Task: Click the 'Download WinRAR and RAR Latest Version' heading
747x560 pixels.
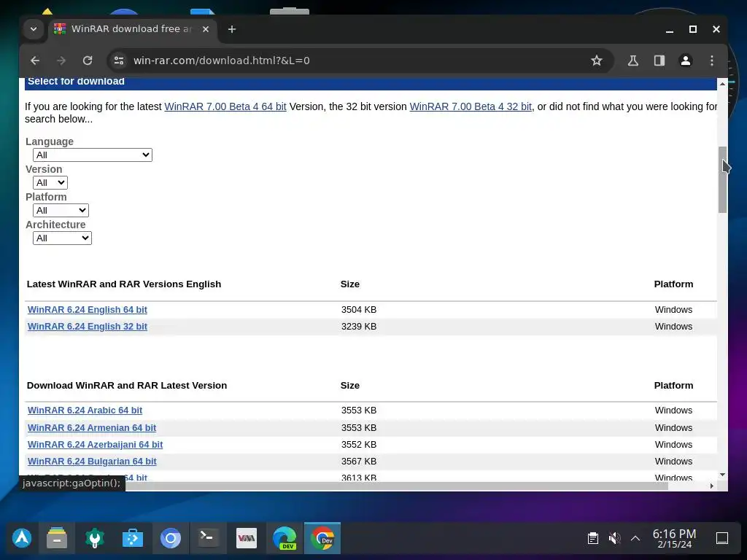Action: click(x=127, y=385)
